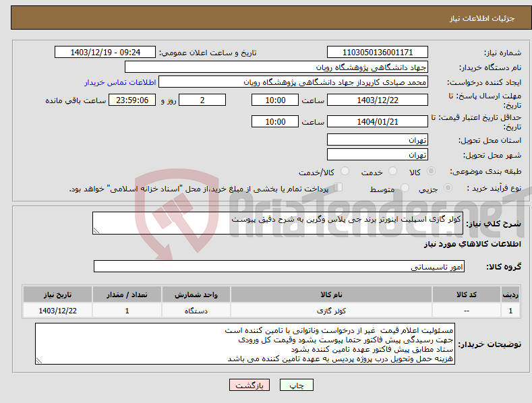Image resolution: width=532 pixels, height=403 pixels.
Task: Click the ایجاد کننده درخواست field
Action: [293, 82]
